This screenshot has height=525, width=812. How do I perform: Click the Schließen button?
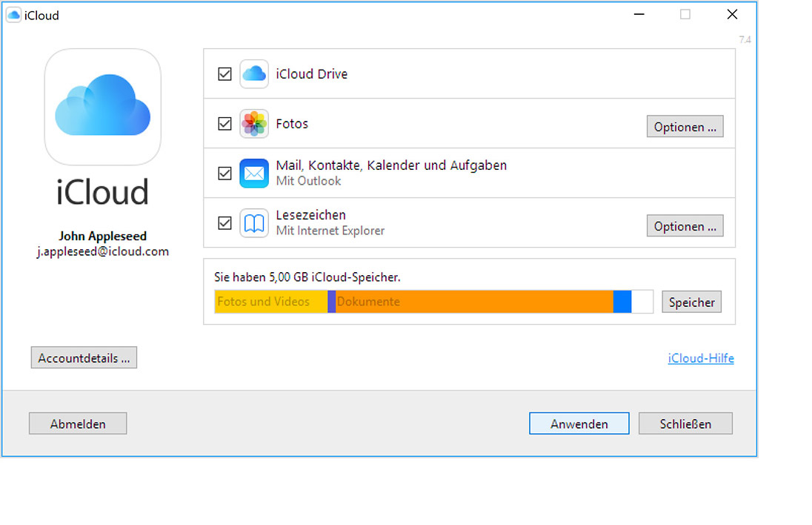[685, 423]
